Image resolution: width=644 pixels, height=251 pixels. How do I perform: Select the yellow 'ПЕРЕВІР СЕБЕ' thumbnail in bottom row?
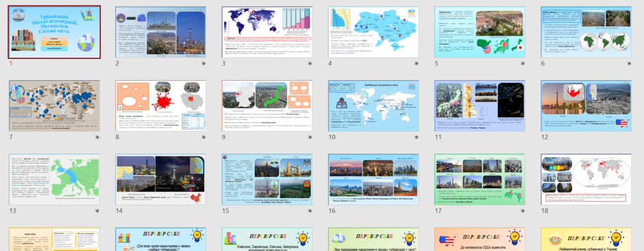586,239
